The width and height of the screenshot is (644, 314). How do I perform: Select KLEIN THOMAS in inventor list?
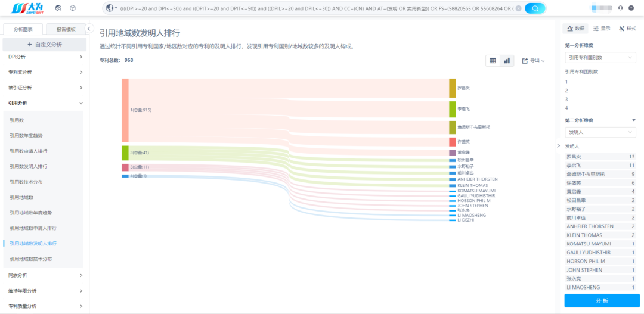(600, 235)
